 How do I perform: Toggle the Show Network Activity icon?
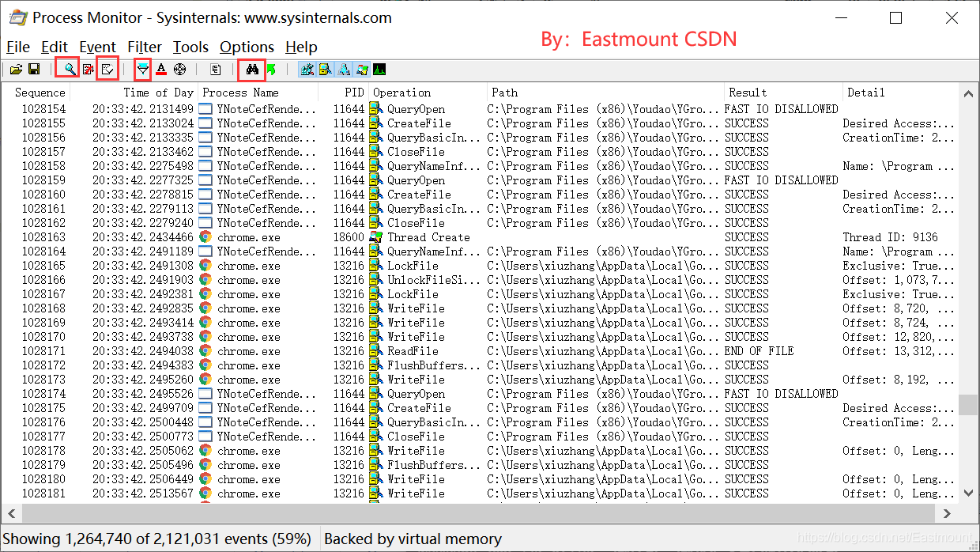pos(344,70)
